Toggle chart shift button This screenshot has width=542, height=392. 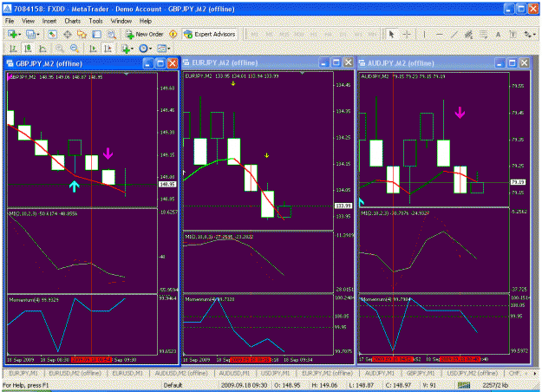(x=108, y=49)
